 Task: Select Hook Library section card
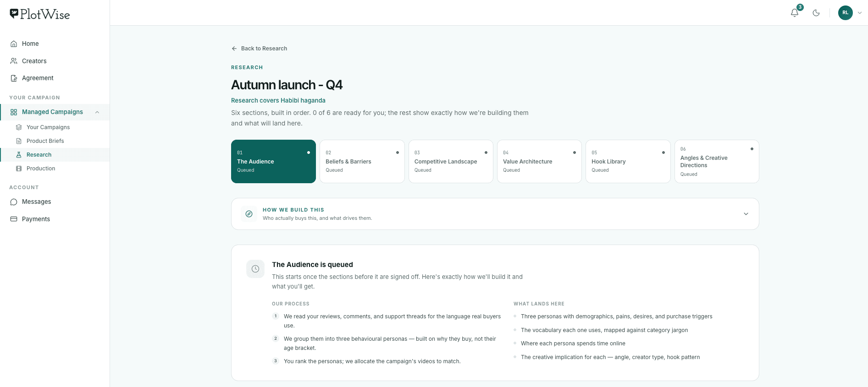coord(628,161)
